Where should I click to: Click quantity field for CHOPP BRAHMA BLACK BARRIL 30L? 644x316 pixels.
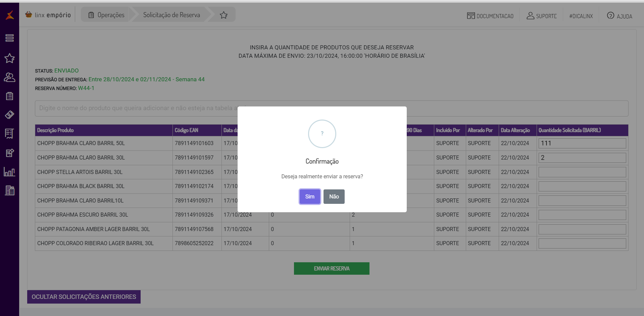(x=582, y=186)
